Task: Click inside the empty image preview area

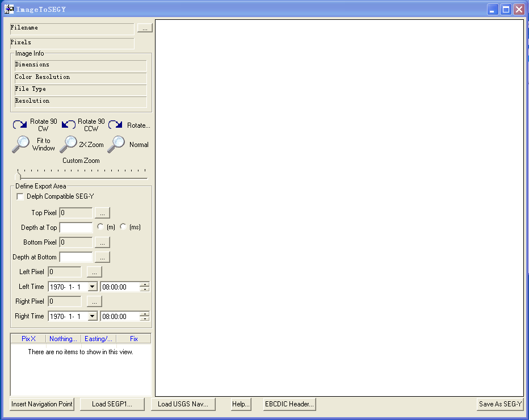Action: pos(339,208)
